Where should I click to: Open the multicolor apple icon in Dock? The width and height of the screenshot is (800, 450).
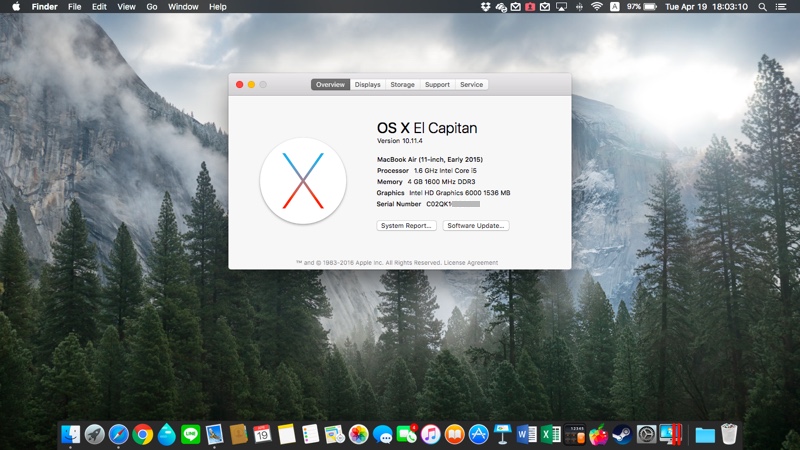point(598,435)
